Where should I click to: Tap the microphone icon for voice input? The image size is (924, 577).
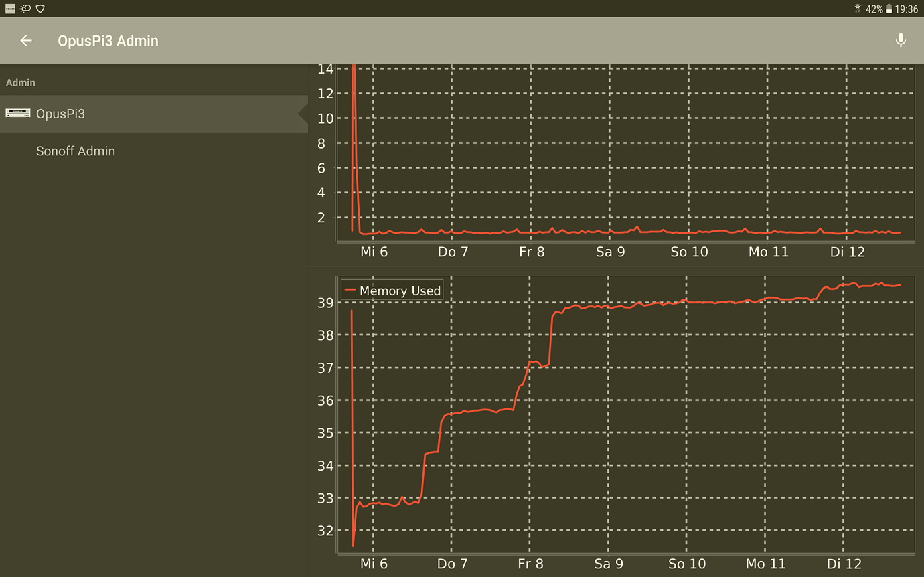tap(901, 40)
